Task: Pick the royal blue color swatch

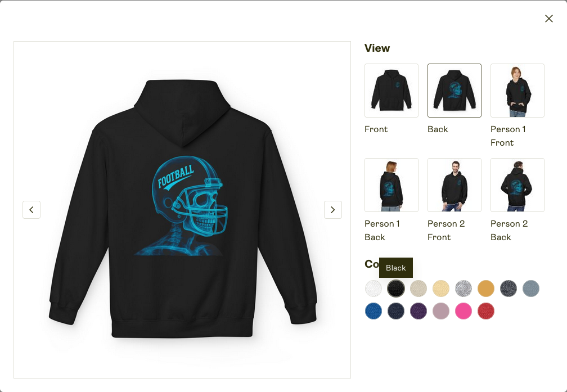Action: click(373, 311)
